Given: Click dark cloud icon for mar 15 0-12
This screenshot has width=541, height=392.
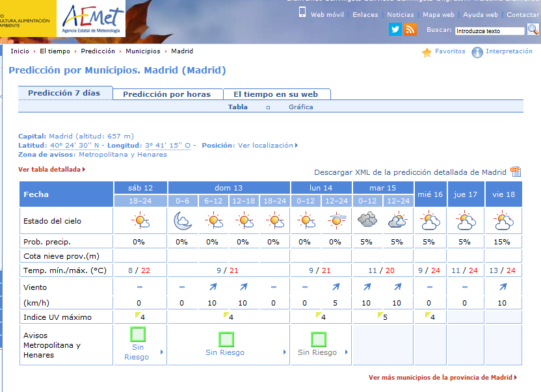Looking at the screenshot, I should point(367,220).
